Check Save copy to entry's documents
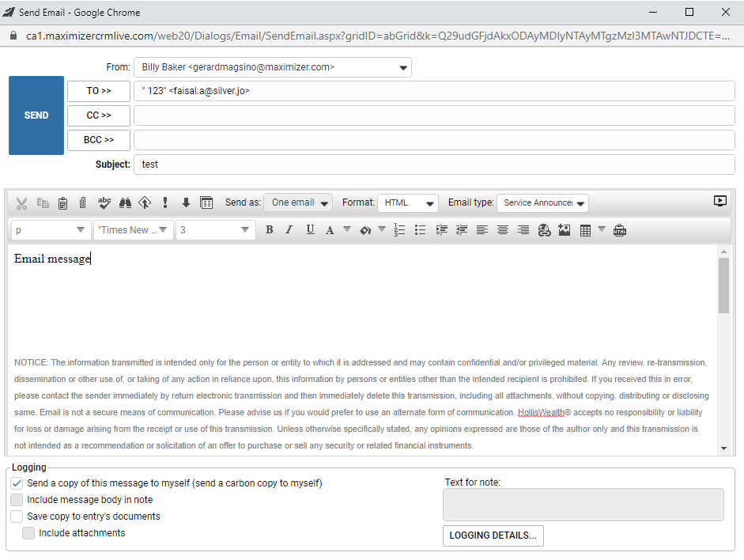Viewport: 744px width, 560px height. pyautogui.click(x=17, y=516)
